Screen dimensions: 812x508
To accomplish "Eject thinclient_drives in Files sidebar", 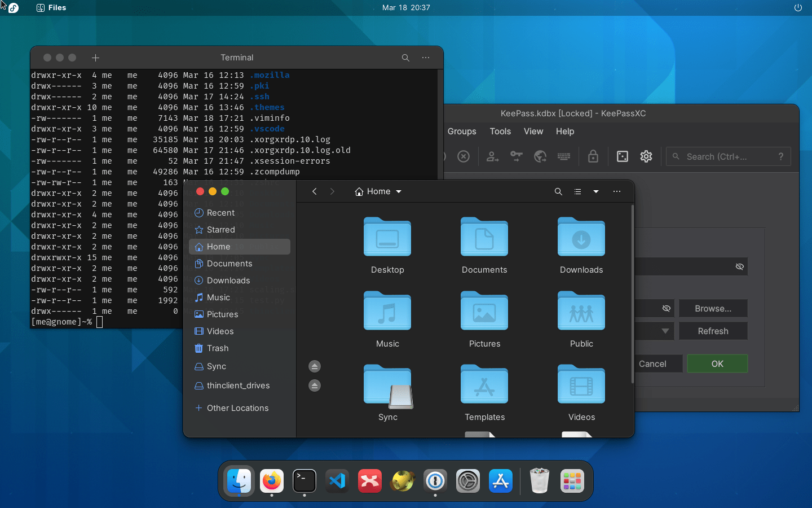I will coord(315,386).
